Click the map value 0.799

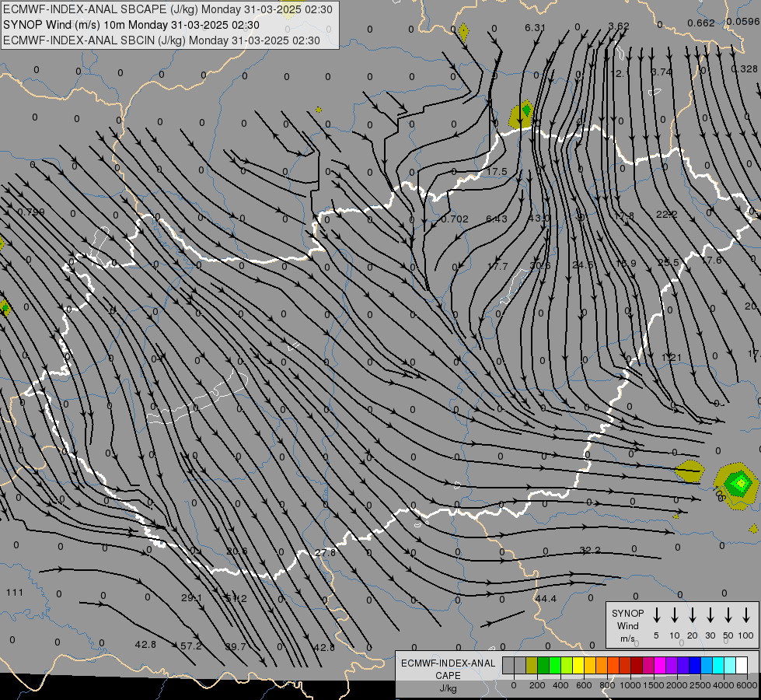pyautogui.click(x=30, y=212)
